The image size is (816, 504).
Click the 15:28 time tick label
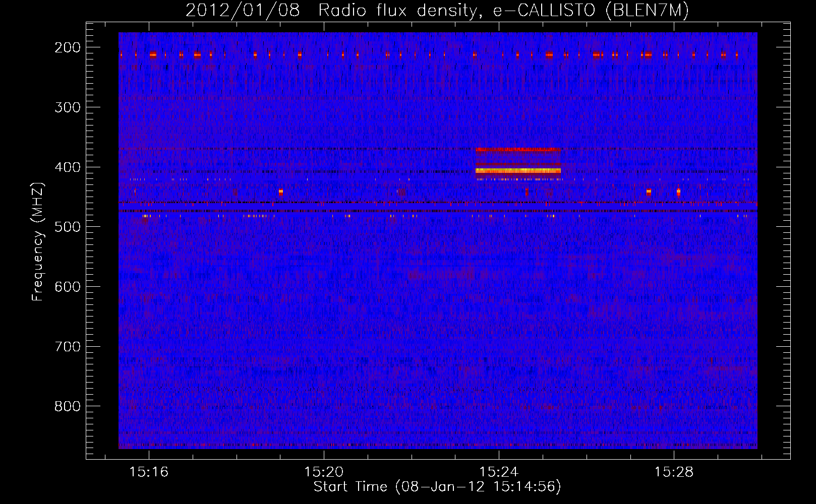click(674, 472)
